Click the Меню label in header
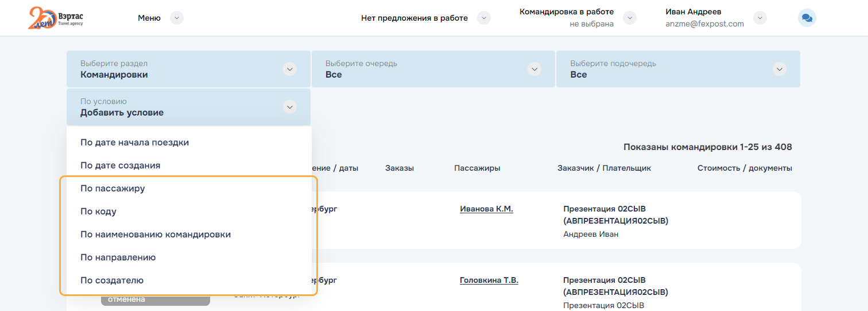Image resolution: width=868 pixels, height=311 pixels. [149, 18]
